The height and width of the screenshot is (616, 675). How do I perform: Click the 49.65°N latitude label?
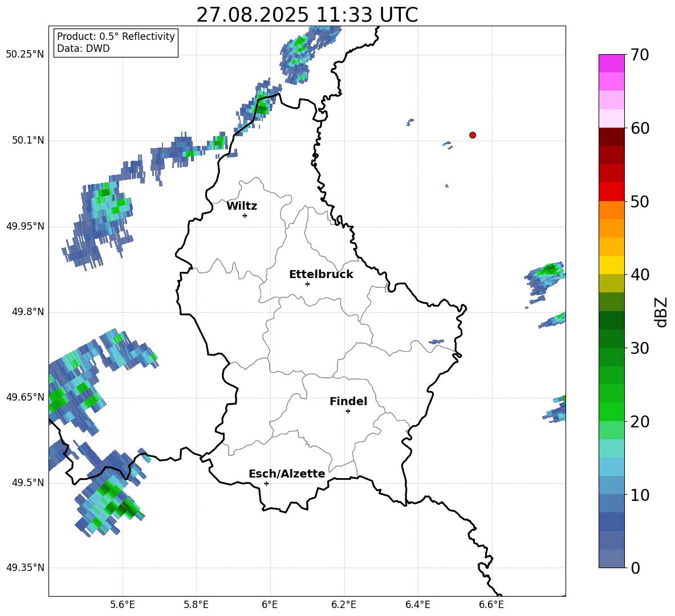tap(25, 397)
